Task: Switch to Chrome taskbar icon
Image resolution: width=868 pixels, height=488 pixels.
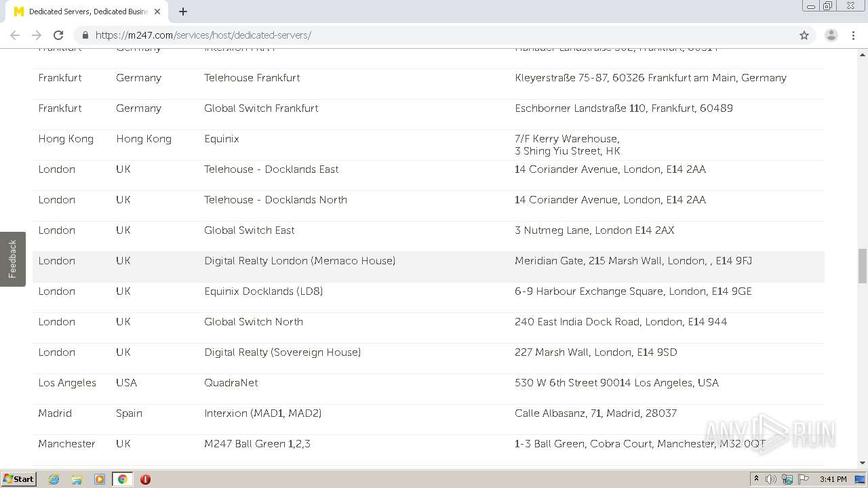Action: tap(122, 479)
